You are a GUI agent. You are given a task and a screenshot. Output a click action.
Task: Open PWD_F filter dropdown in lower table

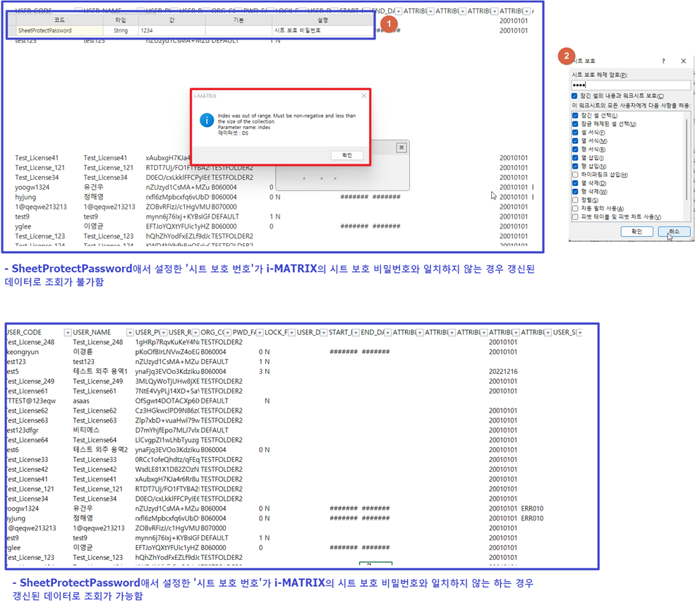tap(260, 332)
